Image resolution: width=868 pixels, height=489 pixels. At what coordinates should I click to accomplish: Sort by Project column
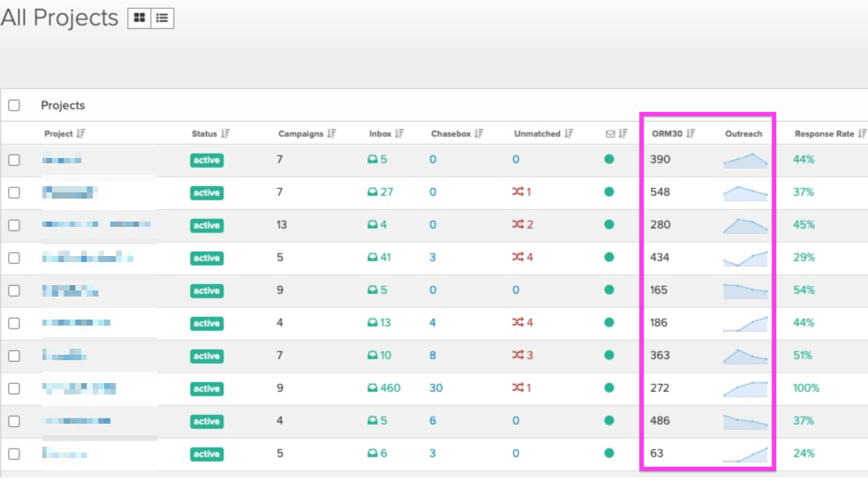point(81,134)
